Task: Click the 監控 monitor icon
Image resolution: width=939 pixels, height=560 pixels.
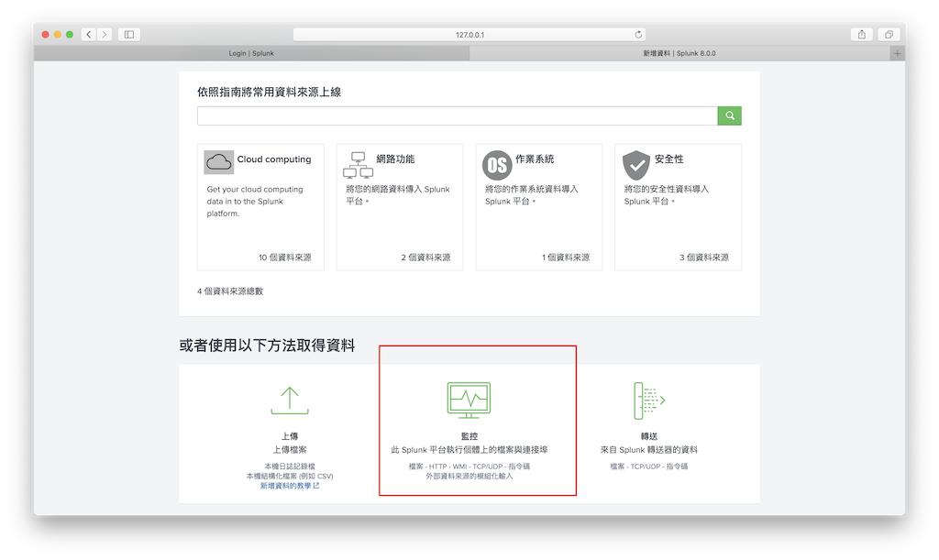Action: 469,401
